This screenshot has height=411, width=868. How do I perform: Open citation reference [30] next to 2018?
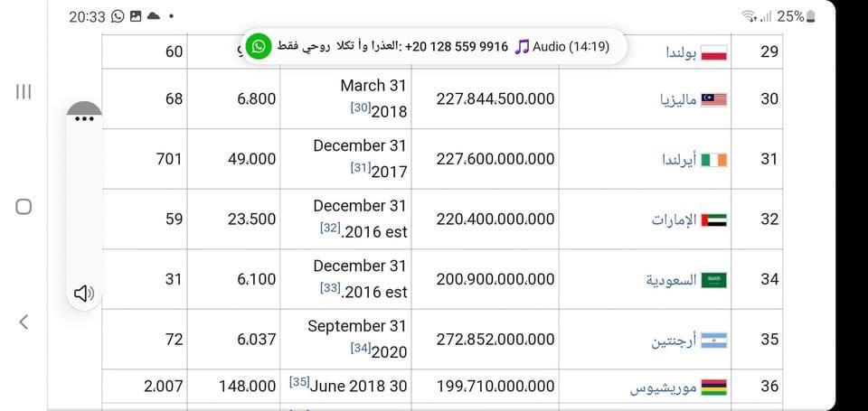coord(361,107)
